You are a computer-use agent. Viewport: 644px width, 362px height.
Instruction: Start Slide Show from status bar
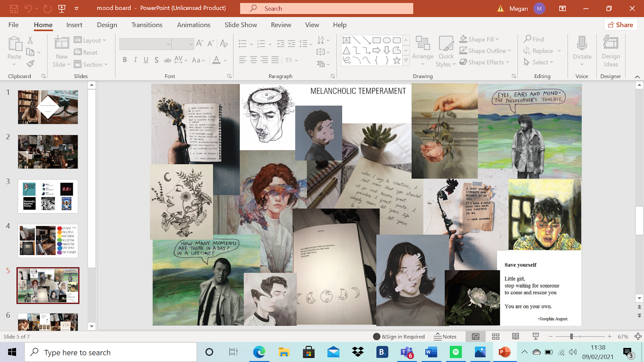point(536,336)
